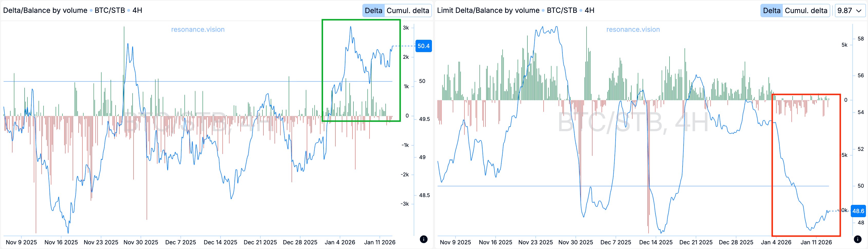Click the 4H timeframe in Limit Delta title
The image size is (868, 249).
[x=589, y=11]
